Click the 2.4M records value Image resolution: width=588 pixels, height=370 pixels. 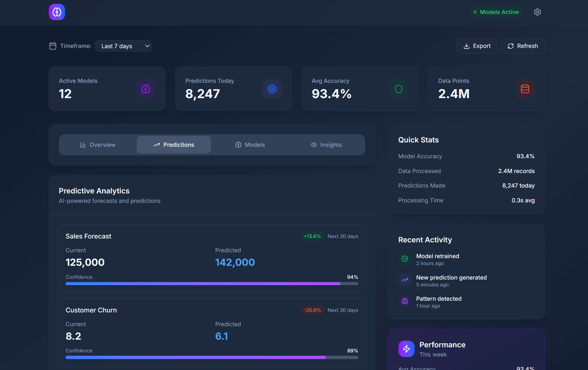516,171
